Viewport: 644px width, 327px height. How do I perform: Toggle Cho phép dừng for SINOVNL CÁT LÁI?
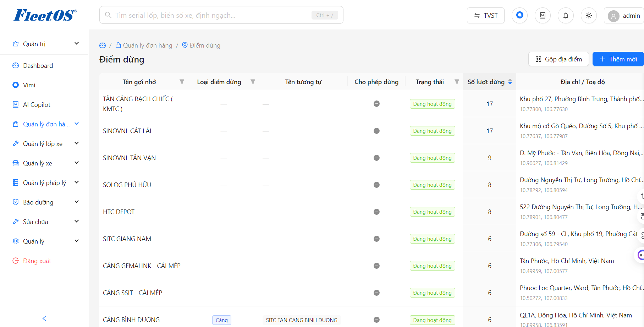pyautogui.click(x=376, y=131)
